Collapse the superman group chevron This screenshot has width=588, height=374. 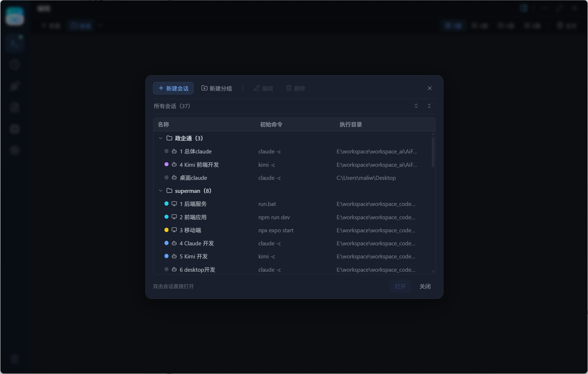pyautogui.click(x=161, y=191)
